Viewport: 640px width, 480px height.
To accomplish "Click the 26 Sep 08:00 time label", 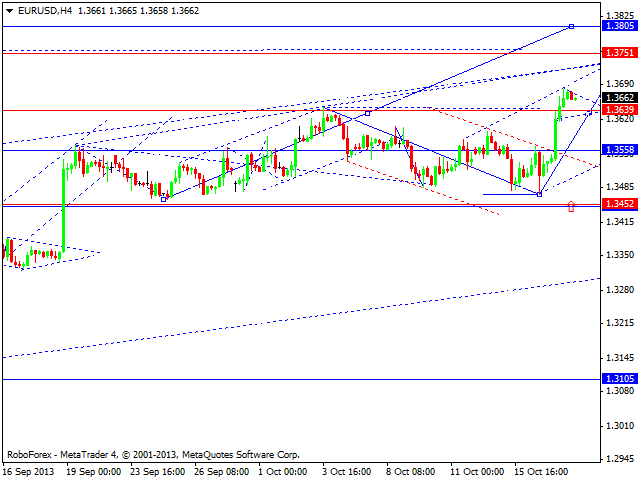I will 222,471.
